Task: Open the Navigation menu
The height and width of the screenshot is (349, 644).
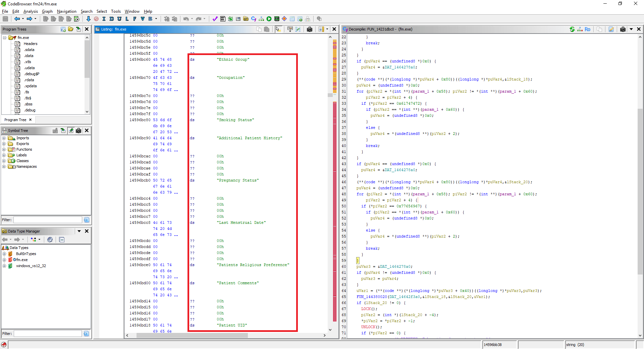Action: pos(67,11)
